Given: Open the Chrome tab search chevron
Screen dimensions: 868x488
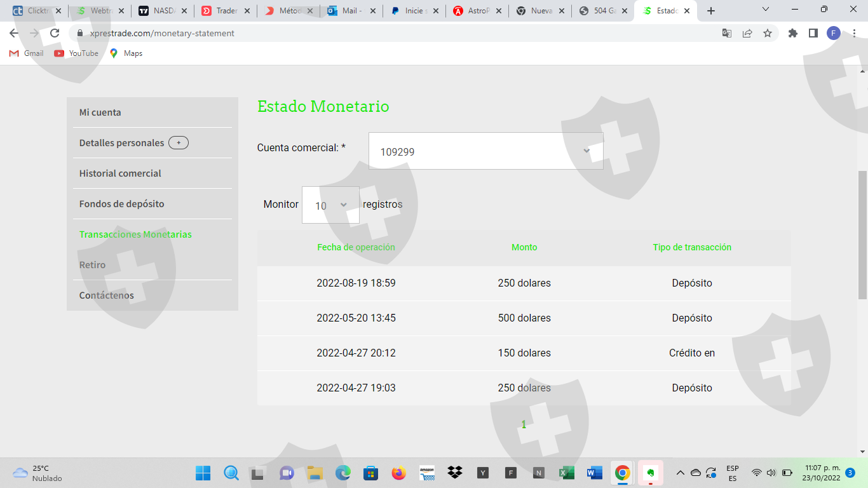Looking at the screenshot, I should point(765,10).
